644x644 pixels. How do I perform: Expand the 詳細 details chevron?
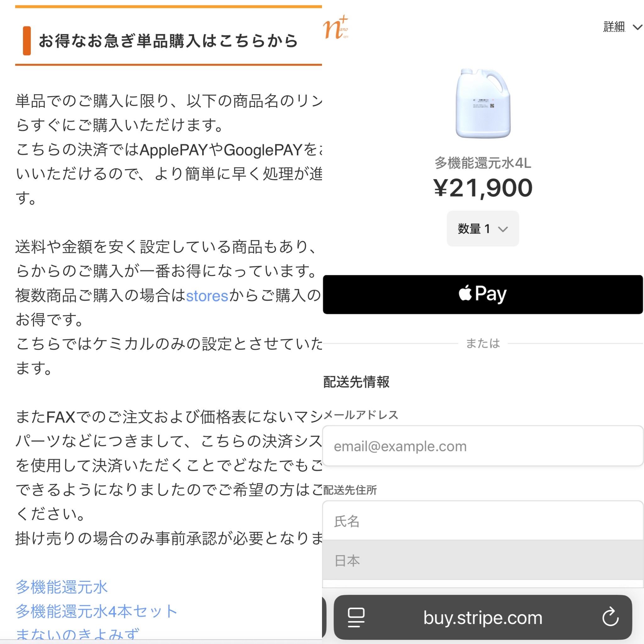pos(638,27)
